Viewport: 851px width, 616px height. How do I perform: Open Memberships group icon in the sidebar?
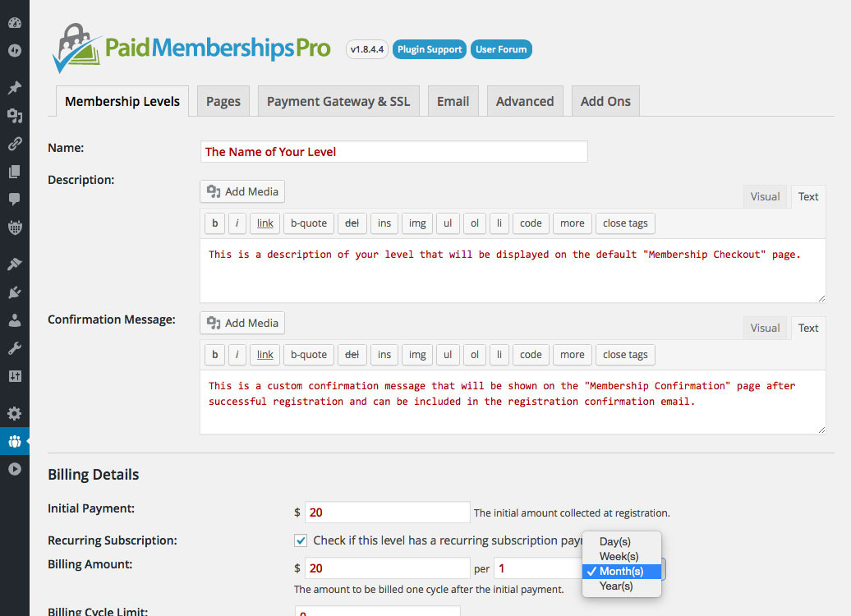point(15,441)
